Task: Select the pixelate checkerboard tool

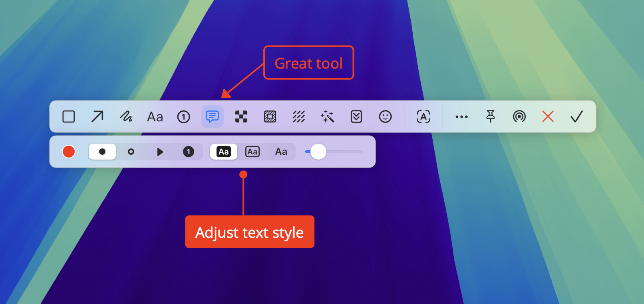Action: pyautogui.click(x=241, y=116)
